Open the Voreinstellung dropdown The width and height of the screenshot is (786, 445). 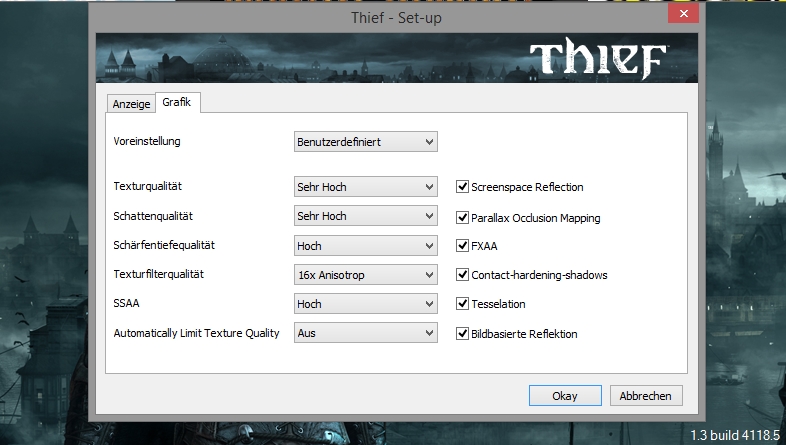pyautogui.click(x=365, y=142)
